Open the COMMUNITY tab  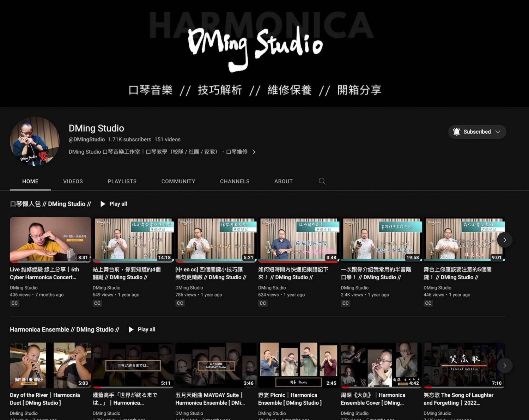tap(178, 181)
